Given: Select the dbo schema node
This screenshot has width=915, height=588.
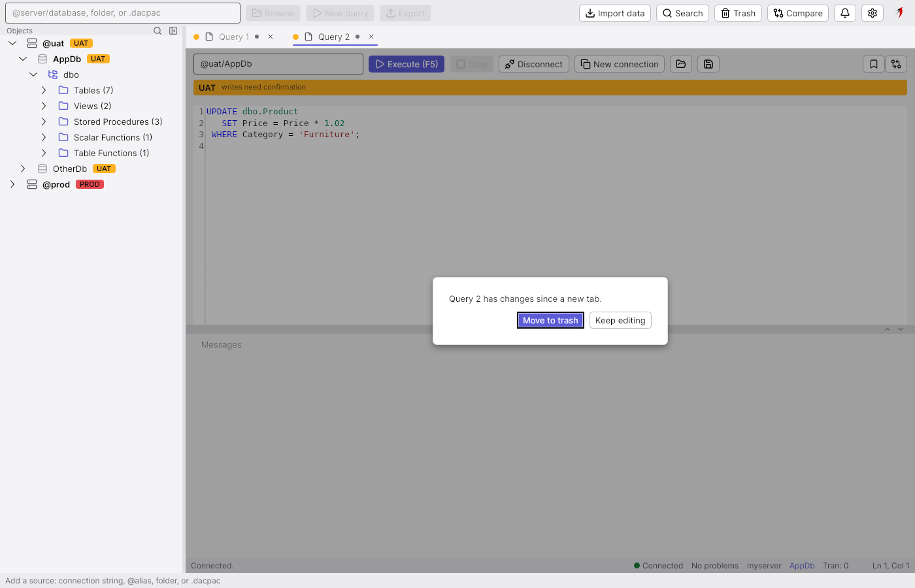Looking at the screenshot, I should [71, 74].
